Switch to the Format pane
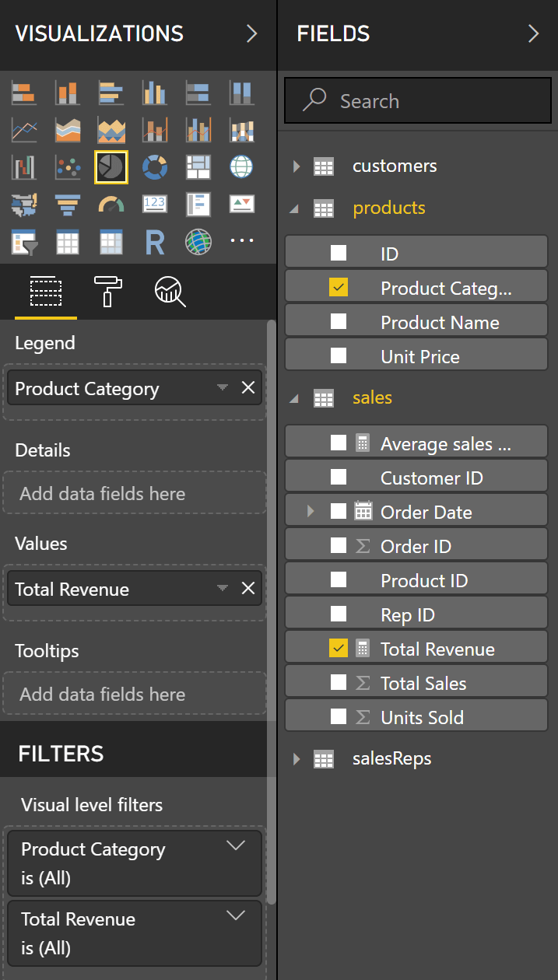The width and height of the screenshot is (558, 980). [x=108, y=292]
